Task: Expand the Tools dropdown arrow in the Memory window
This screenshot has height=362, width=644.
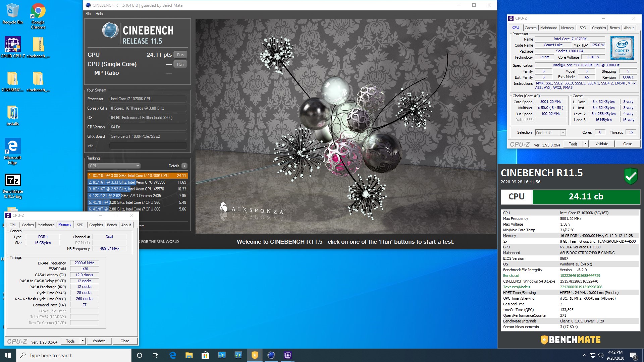Action: (x=83, y=341)
